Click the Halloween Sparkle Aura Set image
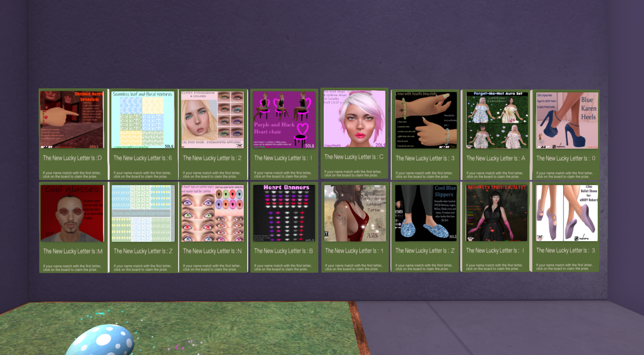Viewport: 644px width, 355px height. click(x=496, y=213)
